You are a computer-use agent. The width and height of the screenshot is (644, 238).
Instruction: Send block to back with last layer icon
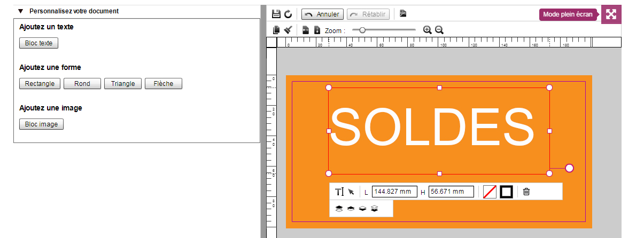[x=375, y=209]
